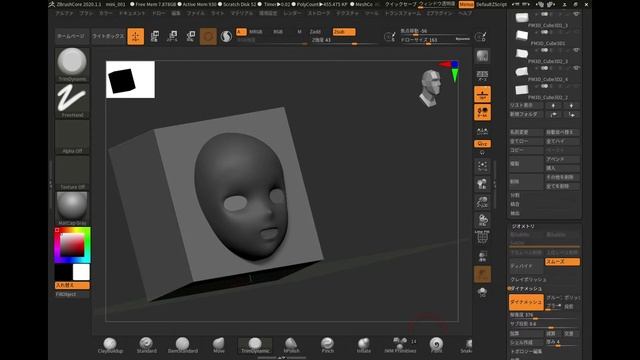Move subtool selection up with arrow

click(x=553, y=106)
